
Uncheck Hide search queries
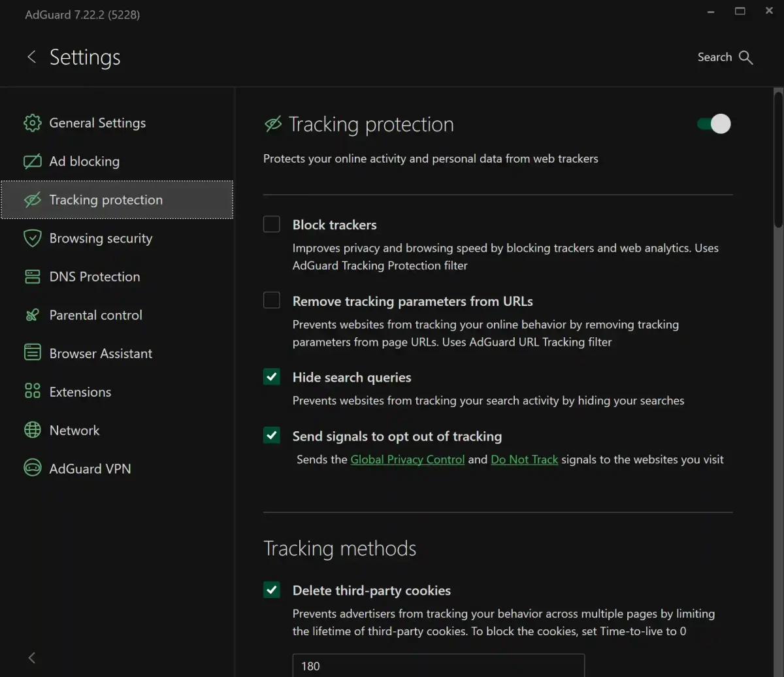(271, 377)
